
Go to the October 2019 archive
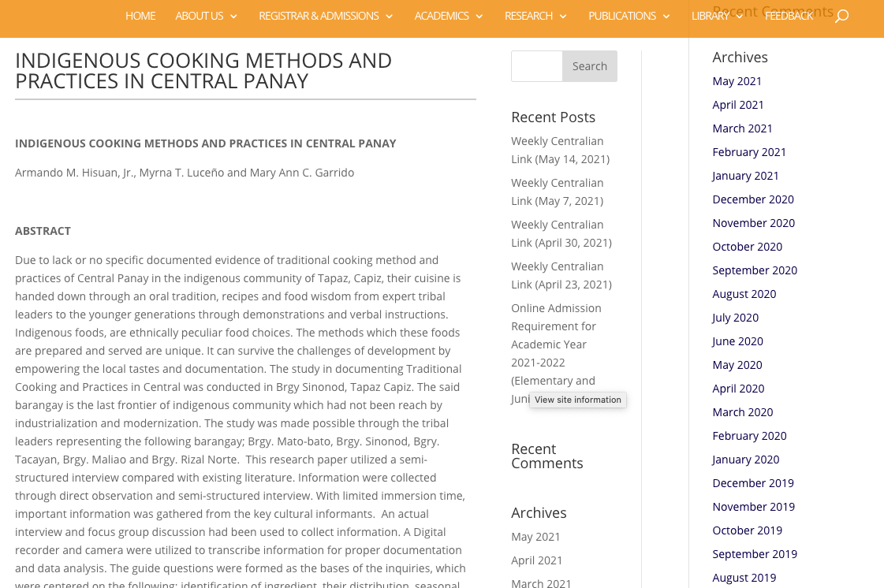(747, 531)
